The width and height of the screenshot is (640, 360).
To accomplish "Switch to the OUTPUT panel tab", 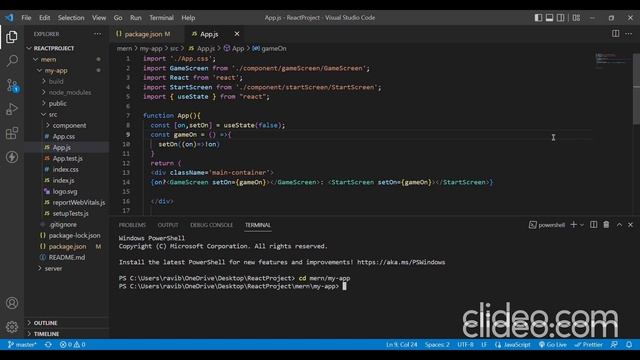I will coord(168,225).
